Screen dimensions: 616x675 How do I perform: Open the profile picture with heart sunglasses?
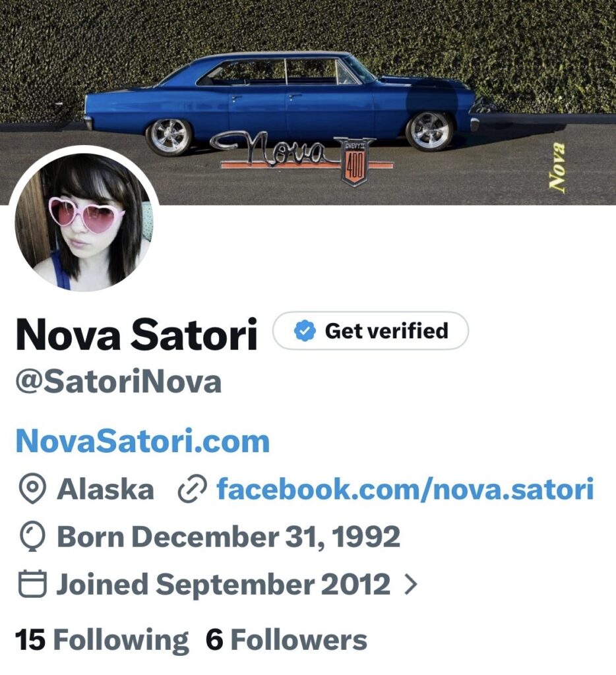coord(84,220)
